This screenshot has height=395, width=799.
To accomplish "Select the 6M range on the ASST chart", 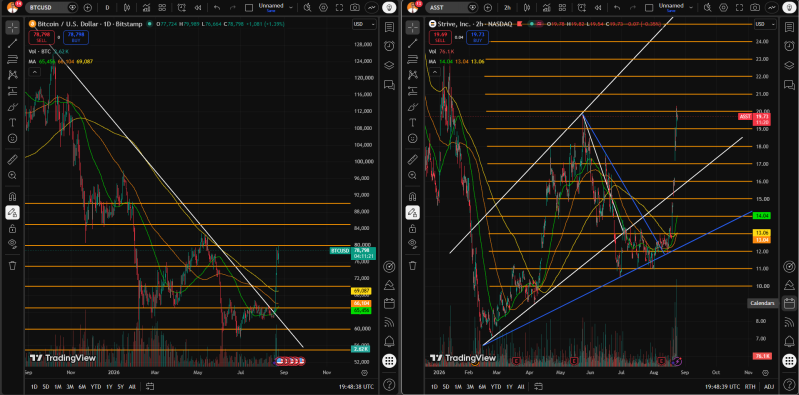I will [x=481, y=386].
